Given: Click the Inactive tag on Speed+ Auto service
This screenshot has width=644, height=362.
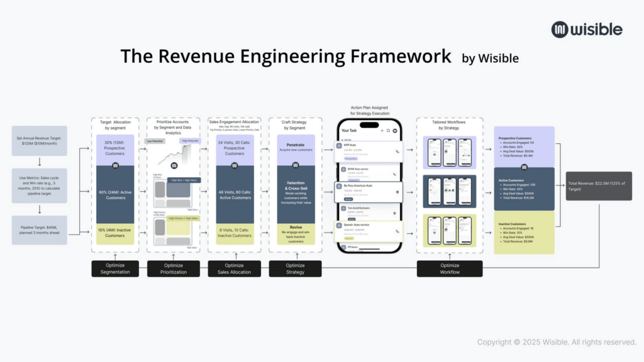Looking at the screenshot, I should (348, 238).
